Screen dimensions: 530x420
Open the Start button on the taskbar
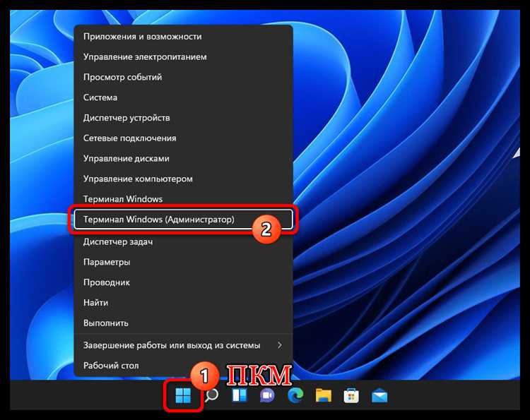coord(183,395)
